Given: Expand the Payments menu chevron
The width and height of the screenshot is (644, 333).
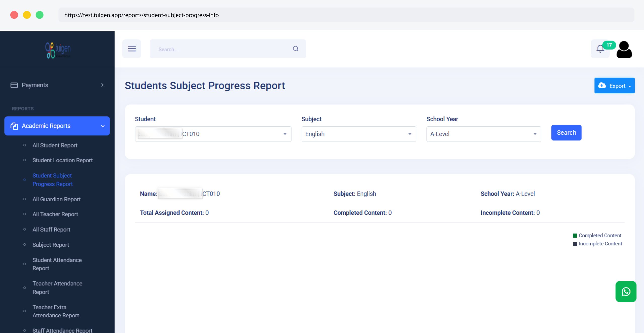Looking at the screenshot, I should click(102, 85).
